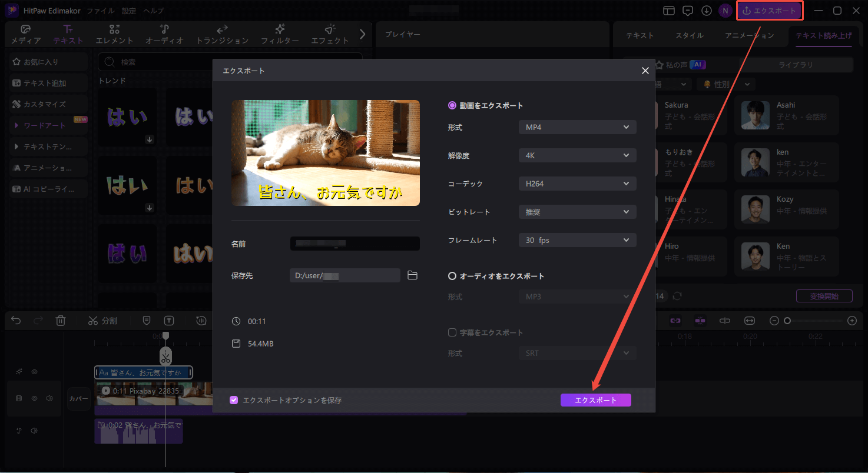This screenshot has width=868, height=473.
Task: Open the audio 形式 MP3 dropdown
Action: (x=577, y=297)
